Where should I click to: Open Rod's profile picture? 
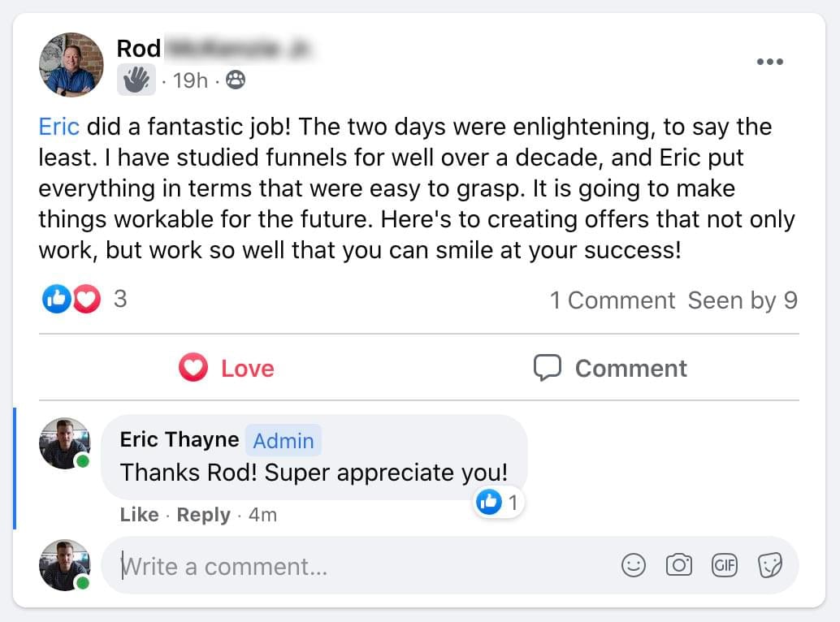(71, 64)
